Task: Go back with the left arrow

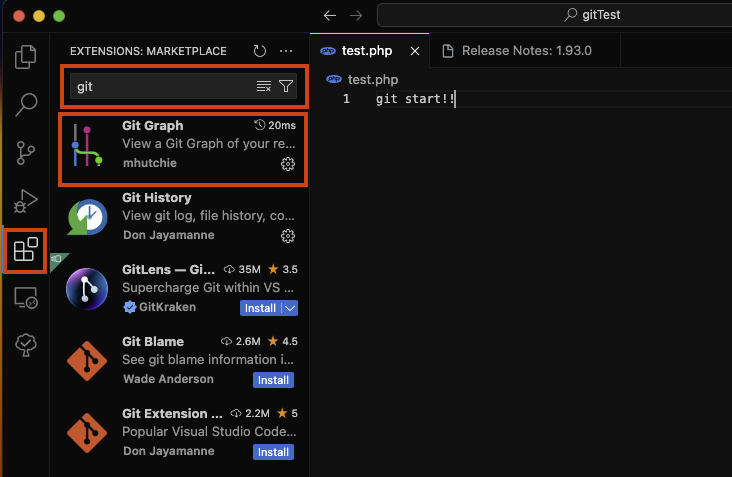Action: [x=330, y=15]
